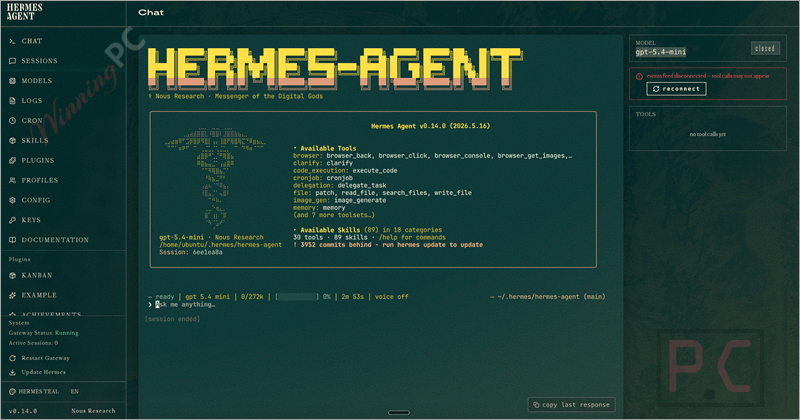
Task: Click the Hermes Agent logo at top-left
Action: click(x=24, y=12)
